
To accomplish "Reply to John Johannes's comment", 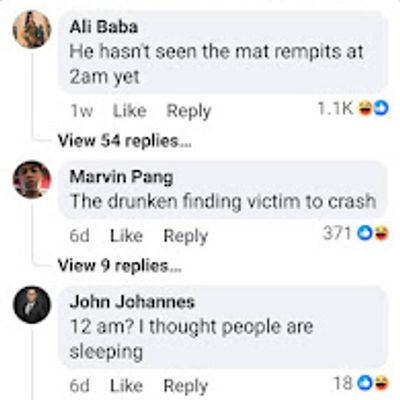I will coord(186,387).
